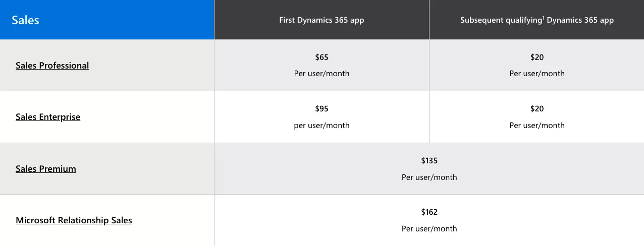Image resolution: width=644 pixels, height=246 pixels.
Task: Open the Sales Enterprise link
Action: [x=48, y=117]
